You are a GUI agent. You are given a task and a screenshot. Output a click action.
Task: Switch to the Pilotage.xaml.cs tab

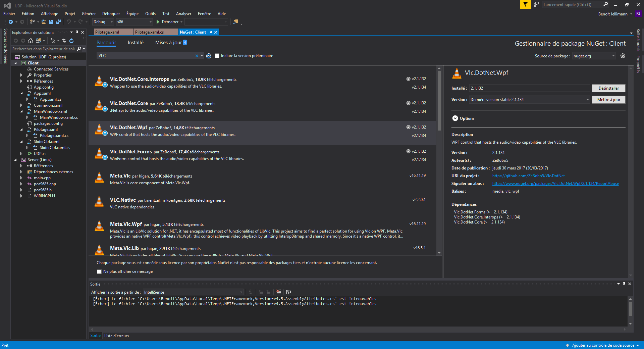pos(156,32)
